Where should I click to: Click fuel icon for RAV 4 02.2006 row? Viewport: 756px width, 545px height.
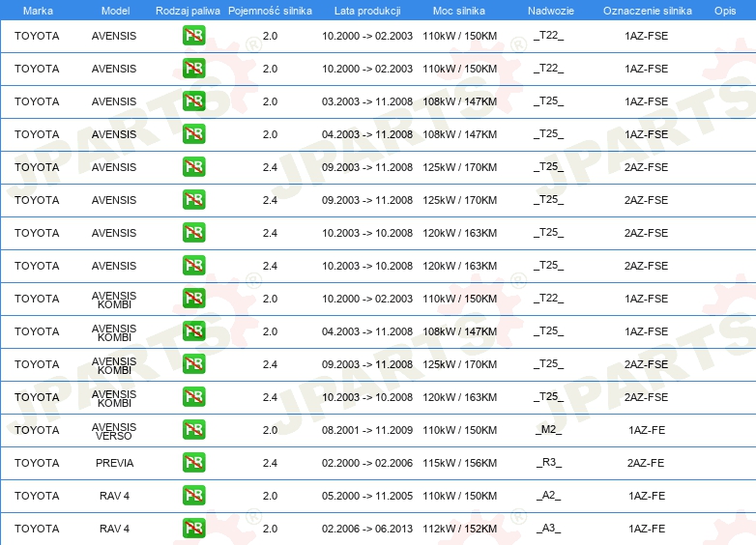click(193, 528)
